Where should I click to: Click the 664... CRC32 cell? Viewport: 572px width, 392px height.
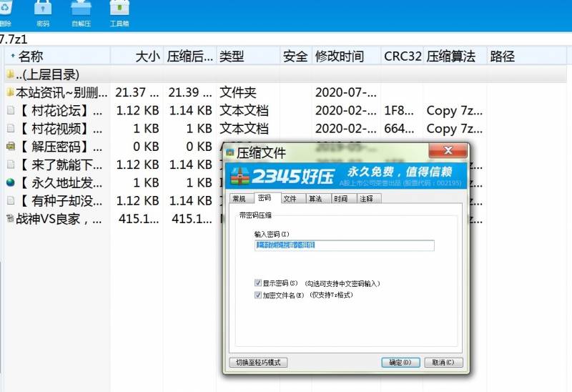pyautogui.click(x=399, y=129)
